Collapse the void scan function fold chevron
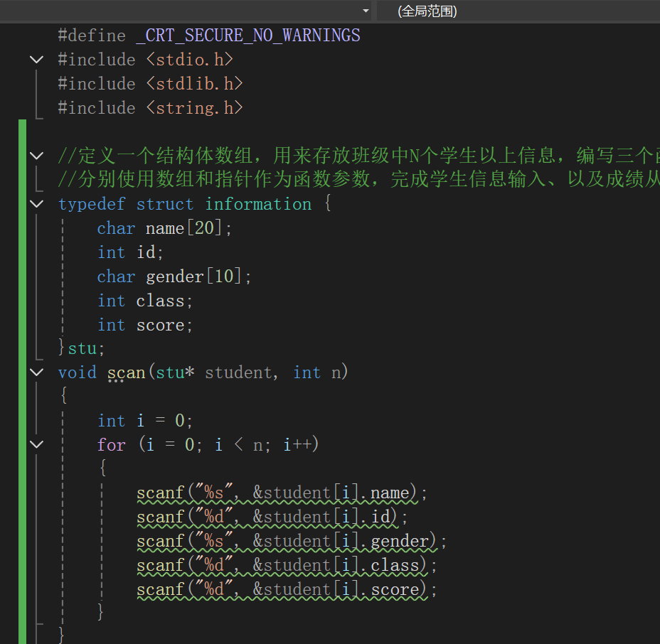Screen dimensions: 660x644 [37, 372]
